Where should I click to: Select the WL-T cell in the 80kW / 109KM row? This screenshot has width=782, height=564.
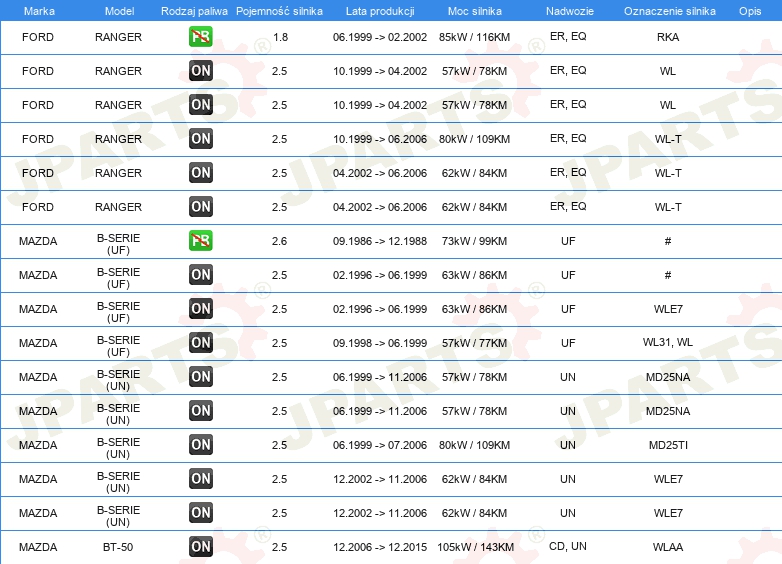coord(668,139)
